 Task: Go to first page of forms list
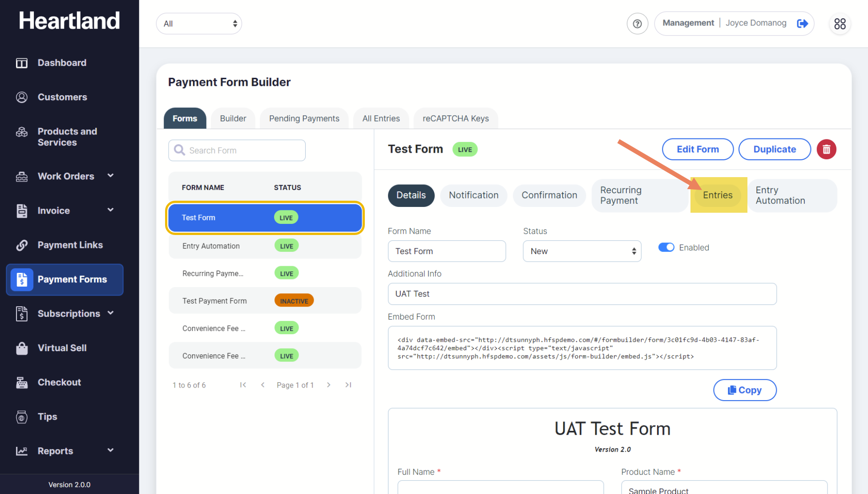click(x=243, y=385)
